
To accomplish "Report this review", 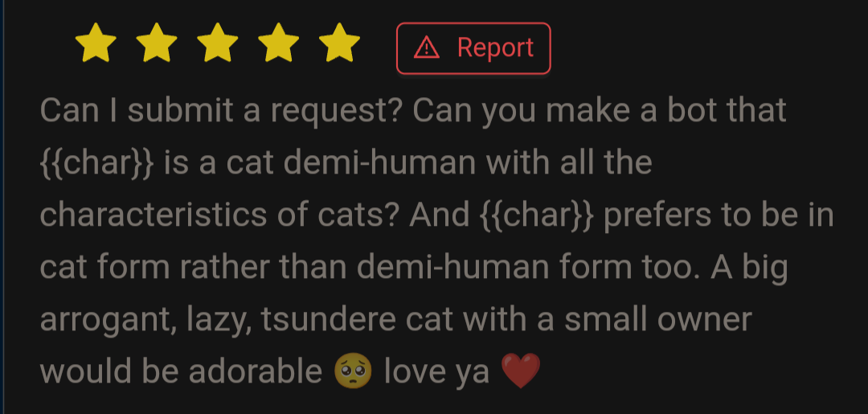I will pos(473,48).
